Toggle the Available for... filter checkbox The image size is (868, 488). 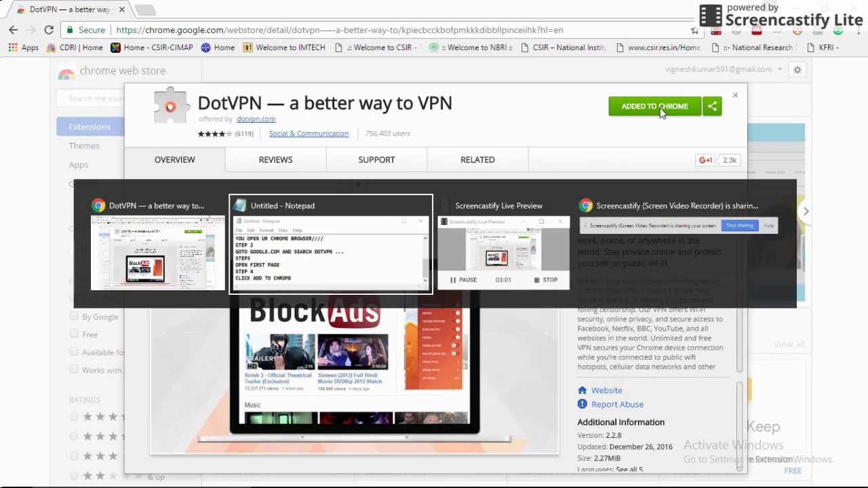coord(74,351)
